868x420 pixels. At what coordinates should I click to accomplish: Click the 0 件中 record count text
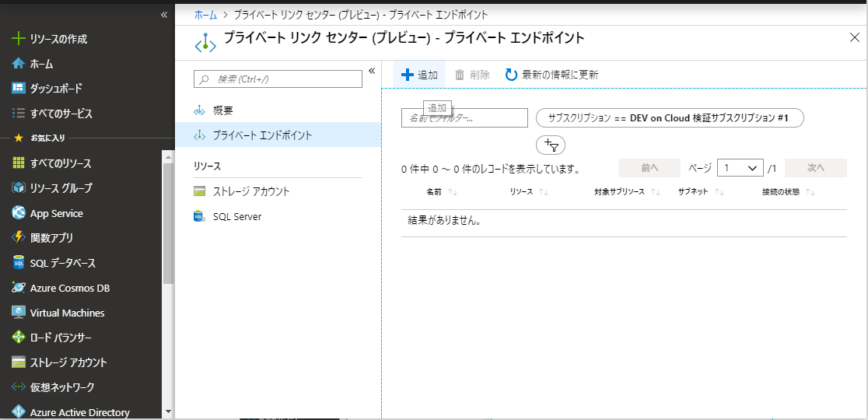(x=491, y=169)
